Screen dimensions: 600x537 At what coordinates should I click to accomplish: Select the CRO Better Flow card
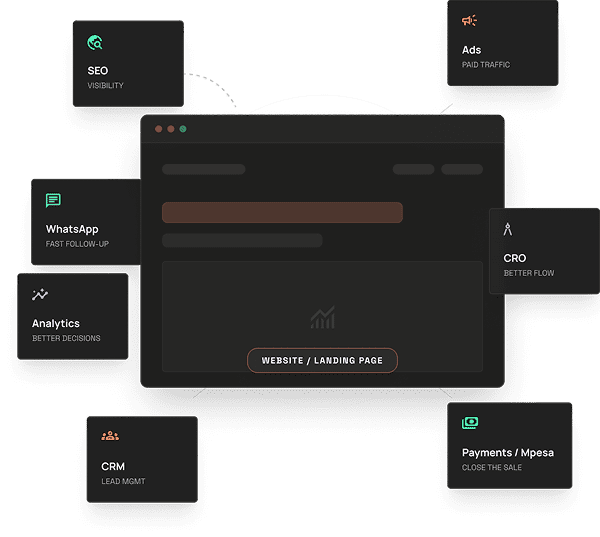click(x=543, y=251)
